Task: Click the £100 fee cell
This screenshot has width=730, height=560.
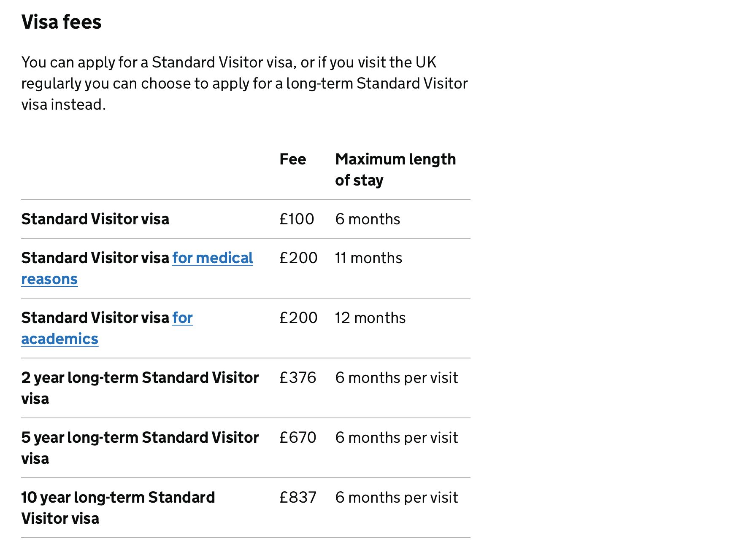Action: [297, 219]
